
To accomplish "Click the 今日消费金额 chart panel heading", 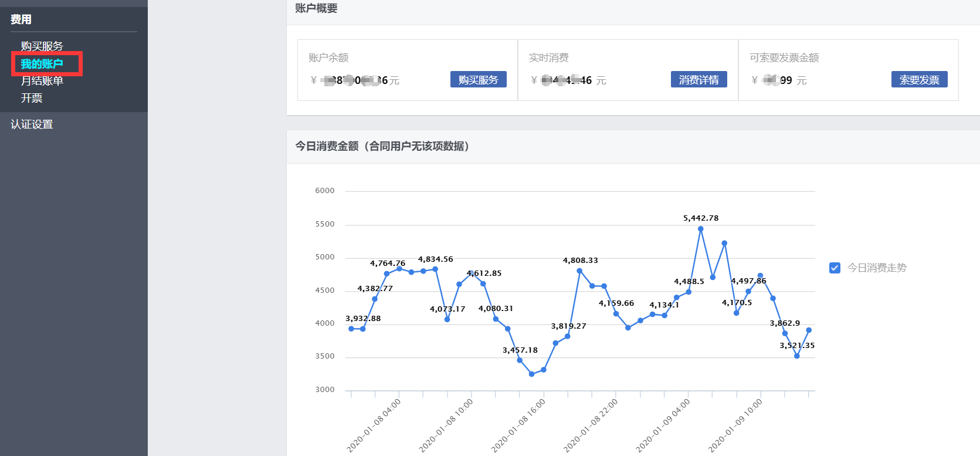I will coord(382,146).
